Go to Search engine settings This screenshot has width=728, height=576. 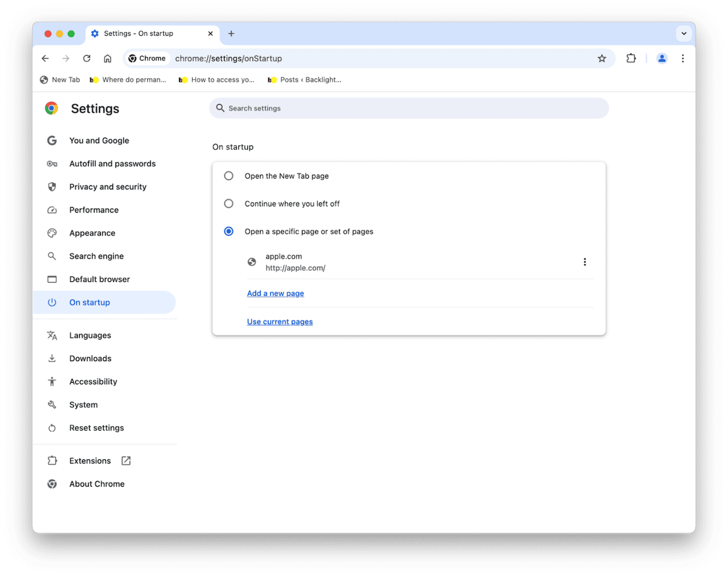104,256
